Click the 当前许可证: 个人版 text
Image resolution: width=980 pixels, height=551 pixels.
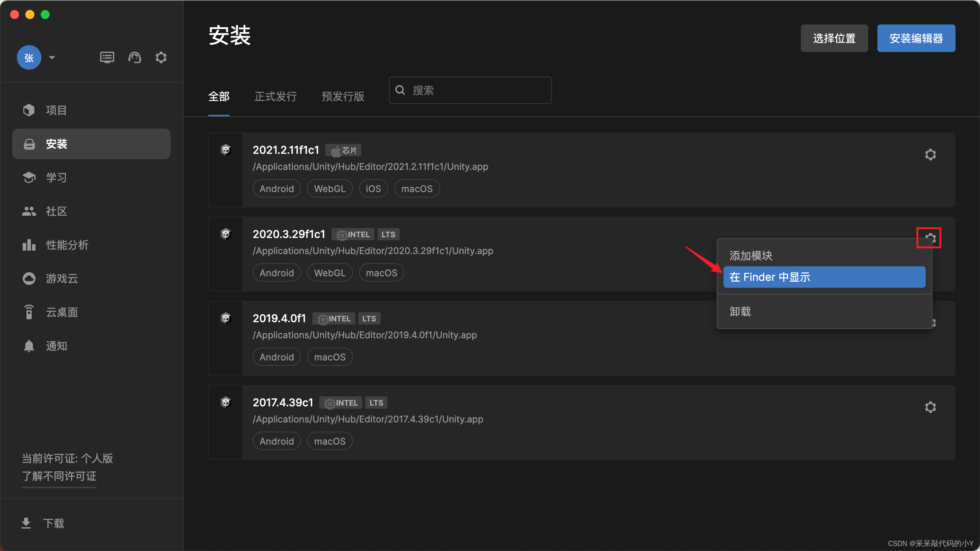point(67,458)
